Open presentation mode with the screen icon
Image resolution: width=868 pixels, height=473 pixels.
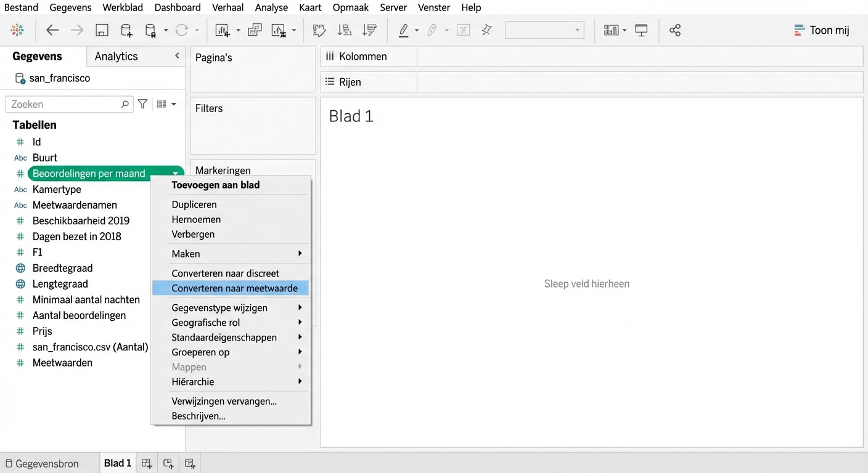(x=641, y=30)
